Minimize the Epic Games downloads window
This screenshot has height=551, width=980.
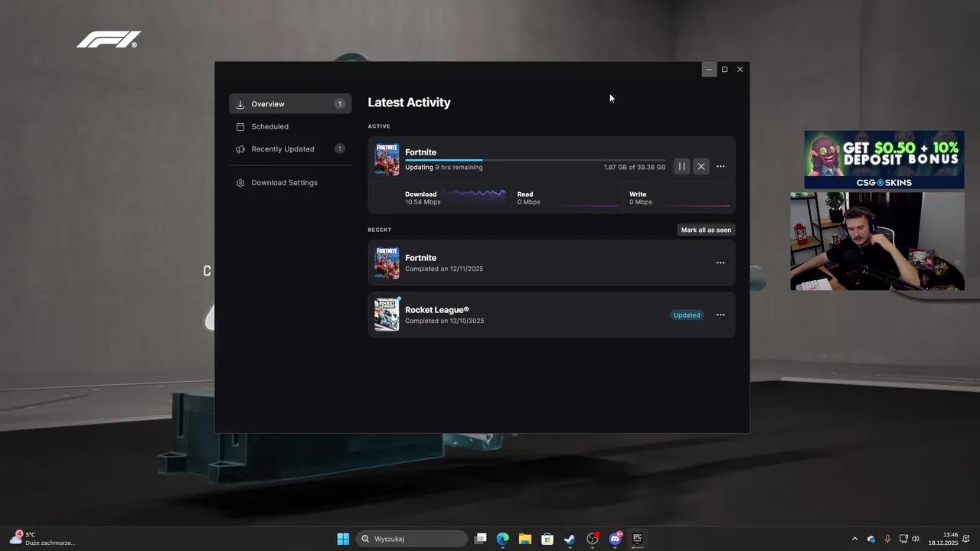pos(709,70)
